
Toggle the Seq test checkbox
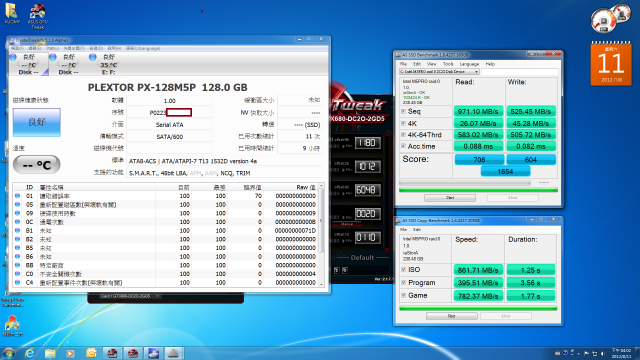403,111
